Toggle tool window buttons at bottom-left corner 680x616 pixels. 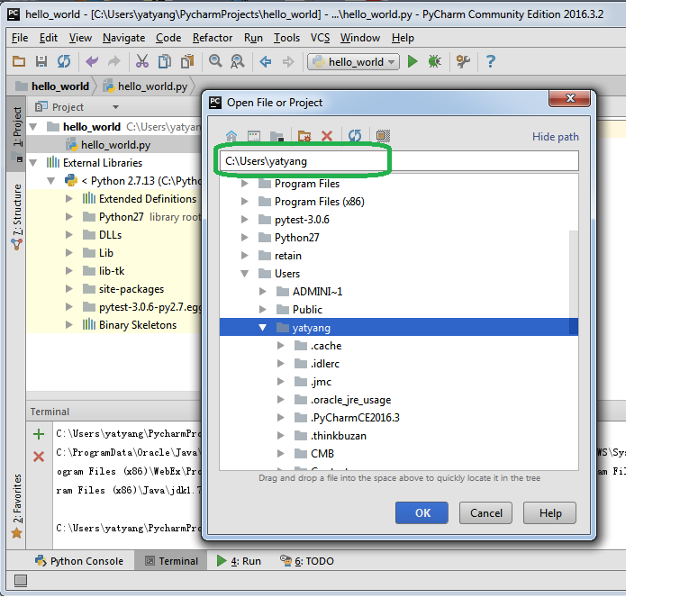tap(21, 580)
